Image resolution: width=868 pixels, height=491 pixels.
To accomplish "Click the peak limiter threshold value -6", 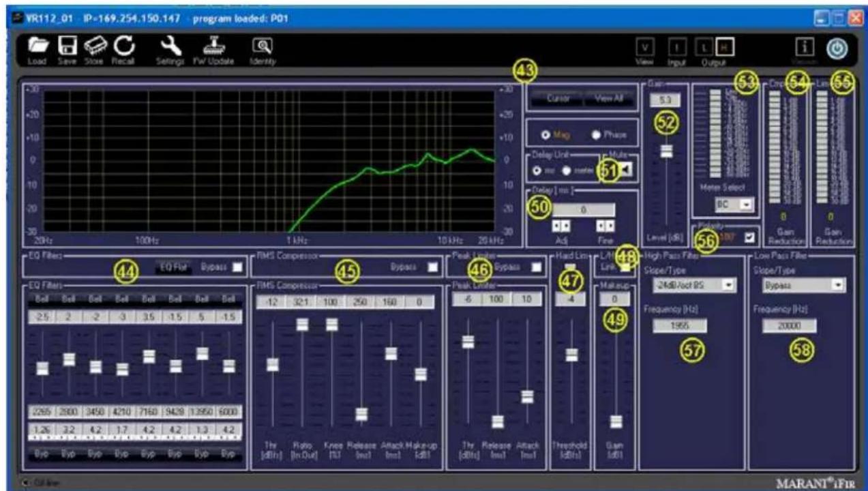I will tap(468, 298).
